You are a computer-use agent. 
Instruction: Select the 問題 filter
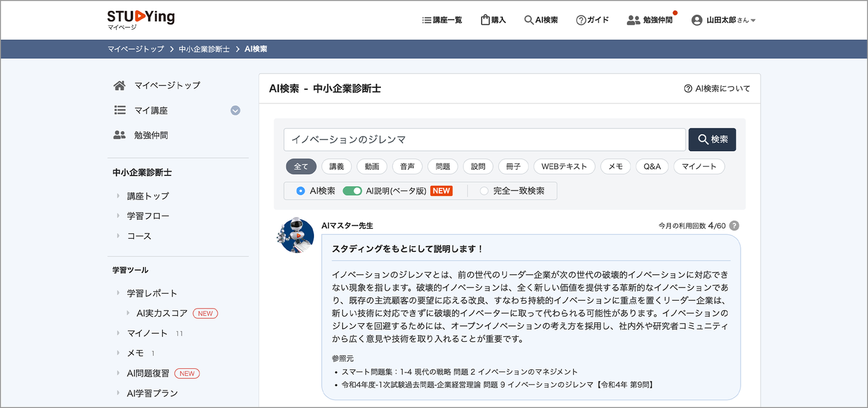(442, 166)
